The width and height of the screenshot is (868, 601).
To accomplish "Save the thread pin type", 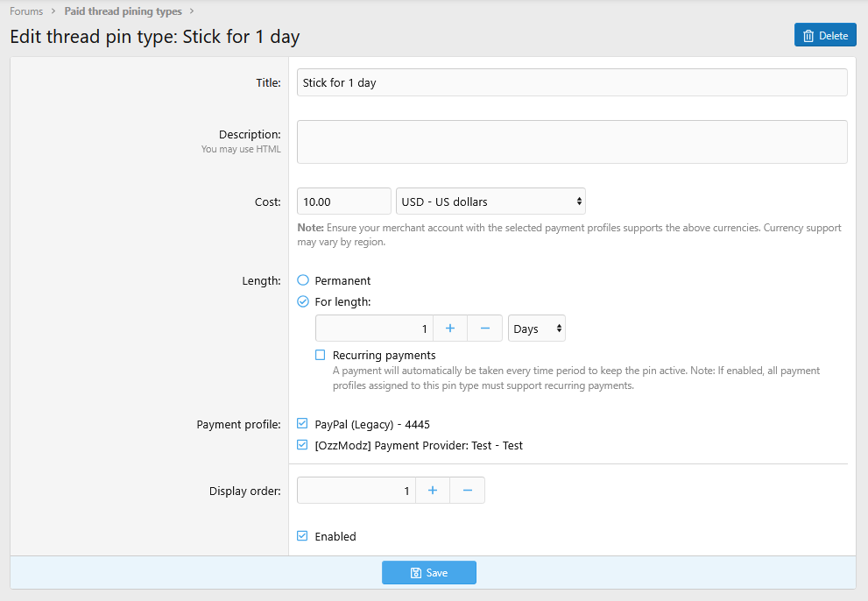I will tap(429, 572).
